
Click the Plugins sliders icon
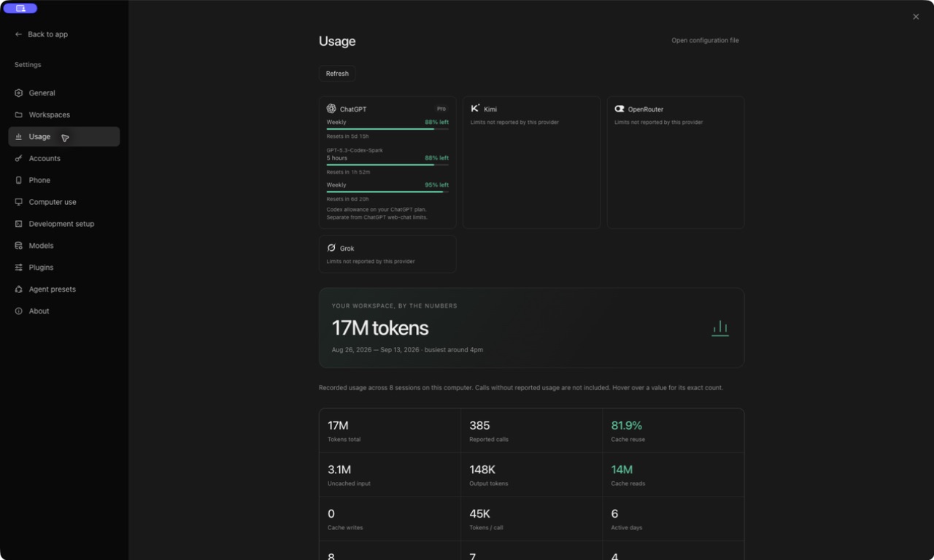tap(19, 268)
